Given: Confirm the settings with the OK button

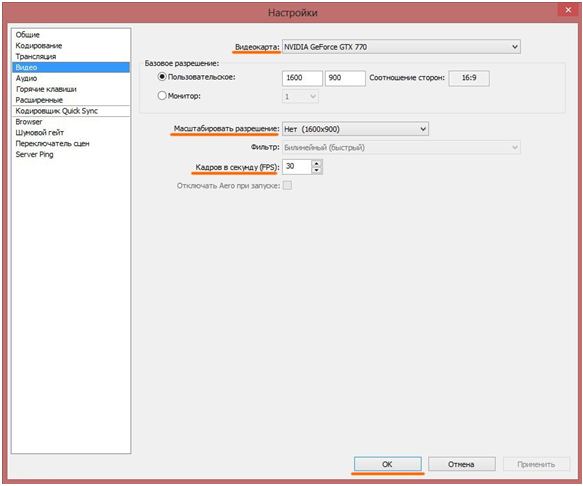Looking at the screenshot, I should [387, 464].
